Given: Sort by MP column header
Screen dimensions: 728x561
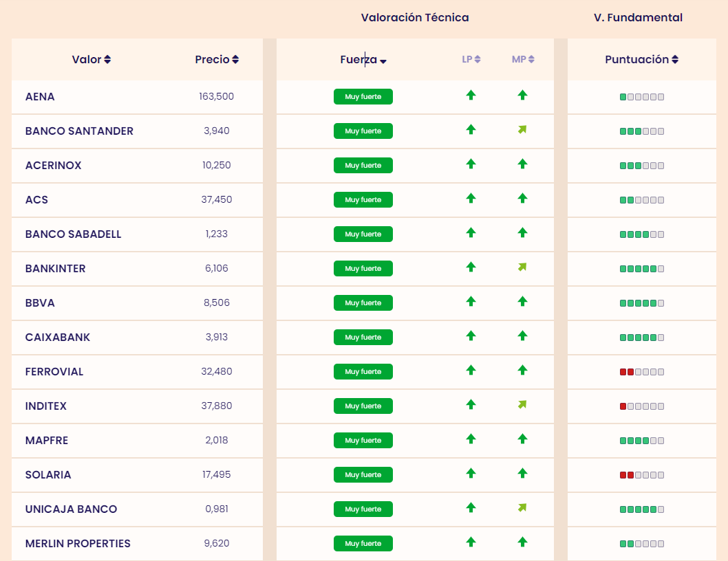Looking at the screenshot, I should (x=523, y=59).
